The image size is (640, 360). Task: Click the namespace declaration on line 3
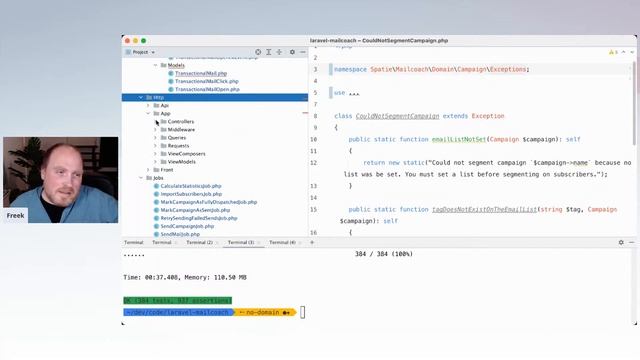tap(431, 70)
